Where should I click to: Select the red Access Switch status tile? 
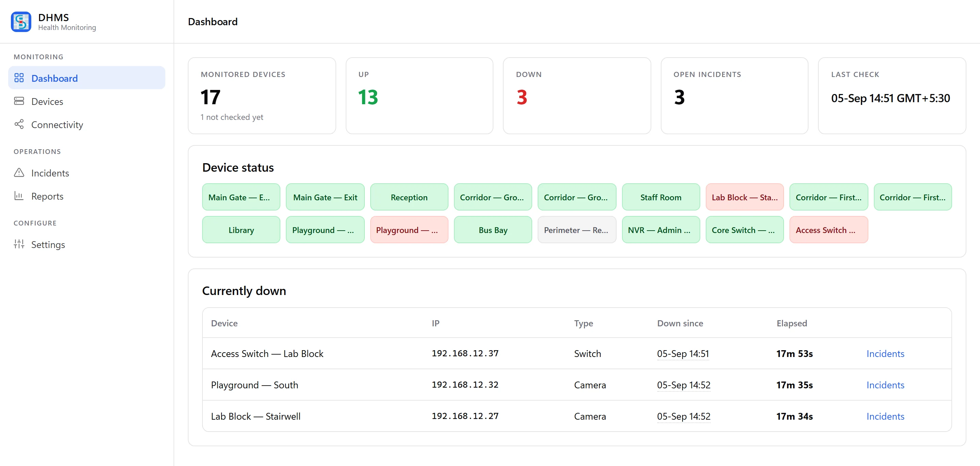829,230
